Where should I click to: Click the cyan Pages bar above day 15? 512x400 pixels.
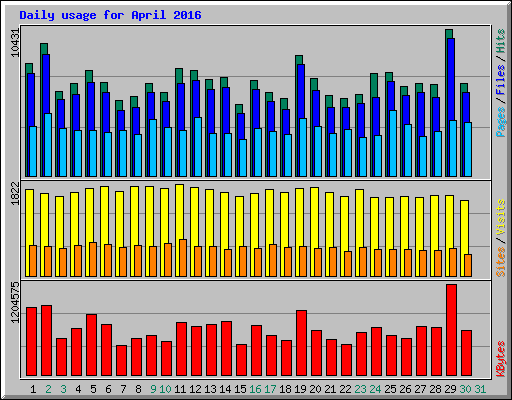point(243,158)
